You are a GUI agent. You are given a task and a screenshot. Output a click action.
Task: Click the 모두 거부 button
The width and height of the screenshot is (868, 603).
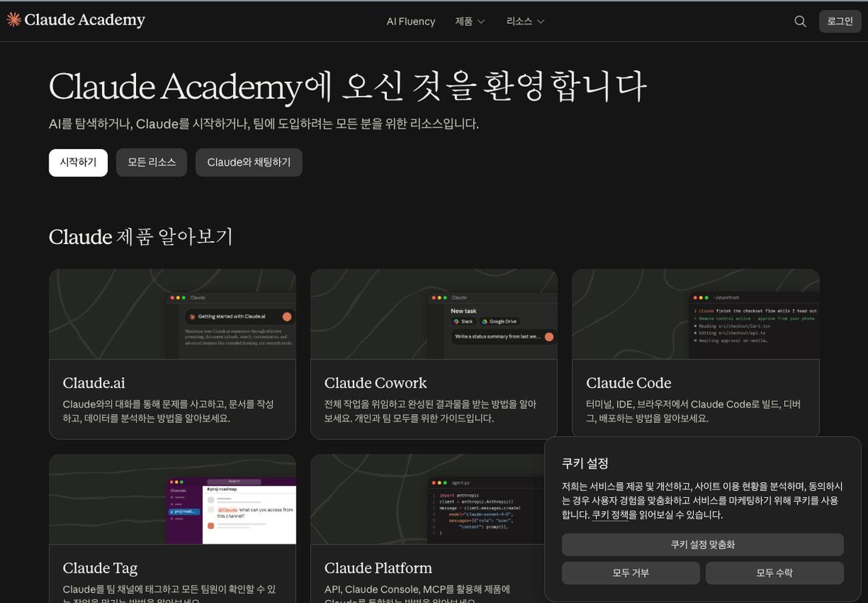(631, 573)
